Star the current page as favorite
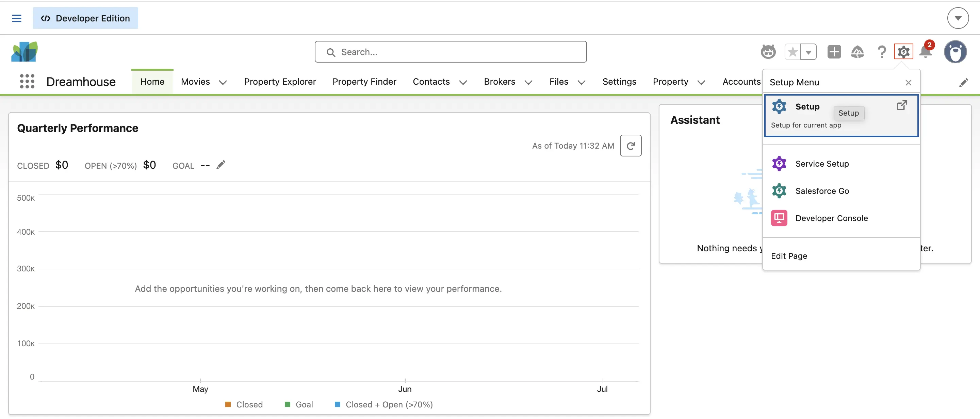This screenshot has height=419, width=980. tap(793, 52)
